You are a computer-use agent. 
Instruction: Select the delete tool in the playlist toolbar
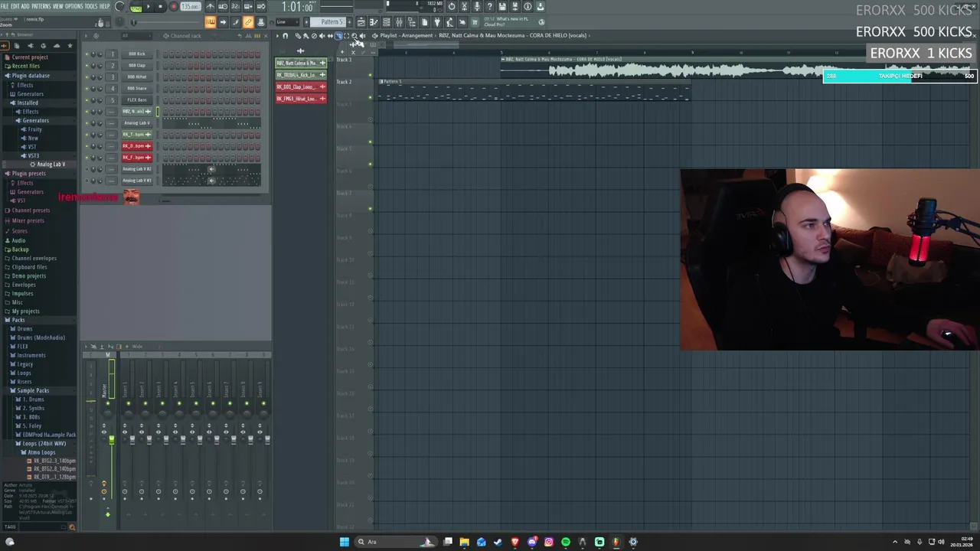point(314,36)
